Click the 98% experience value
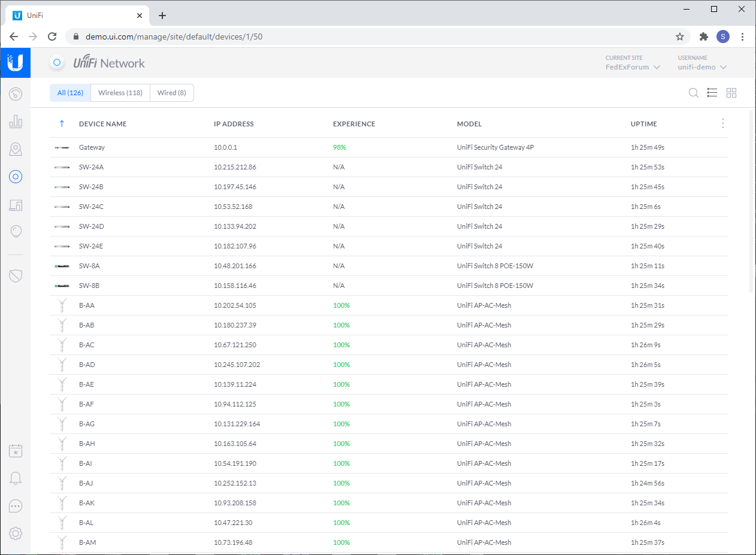This screenshot has width=756, height=555. click(x=340, y=147)
